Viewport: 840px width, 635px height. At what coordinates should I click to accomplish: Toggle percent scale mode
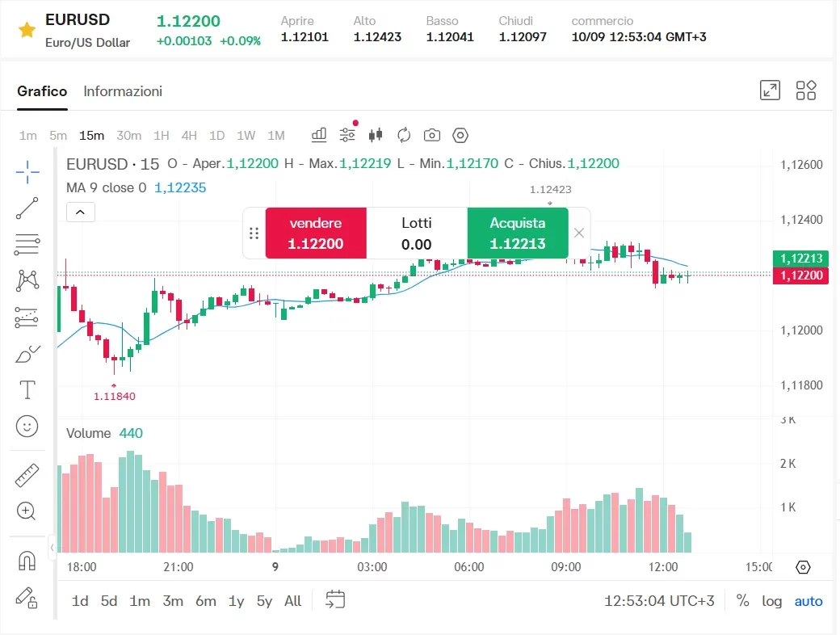pyautogui.click(x=742, y=601)
